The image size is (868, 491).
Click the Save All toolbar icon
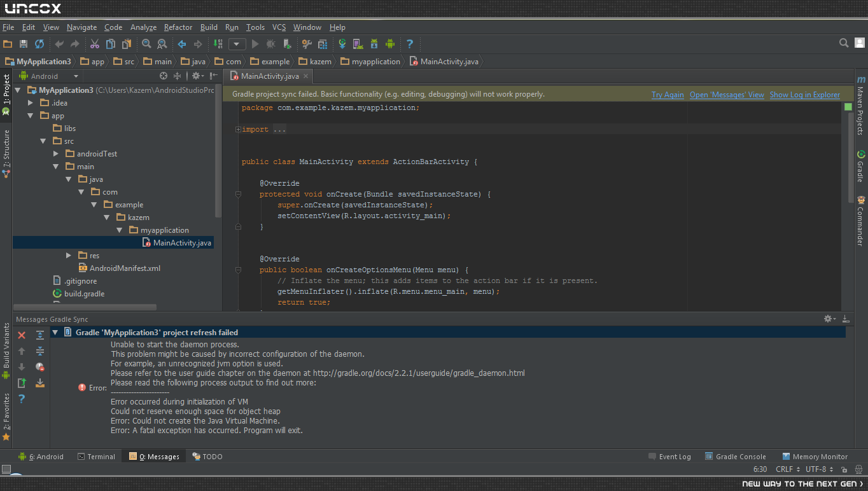tap(24, 44)
